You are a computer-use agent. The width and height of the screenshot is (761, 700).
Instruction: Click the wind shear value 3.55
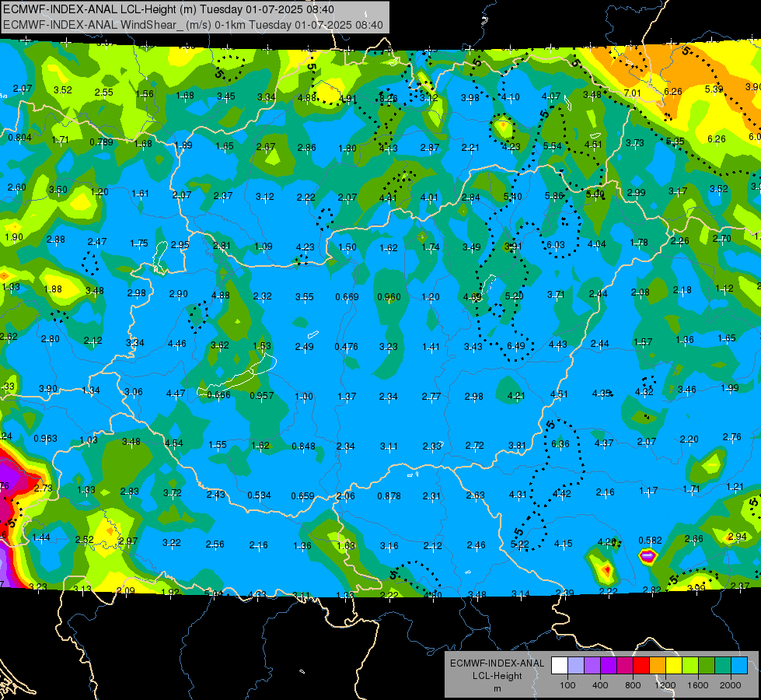tap(305, 296)
